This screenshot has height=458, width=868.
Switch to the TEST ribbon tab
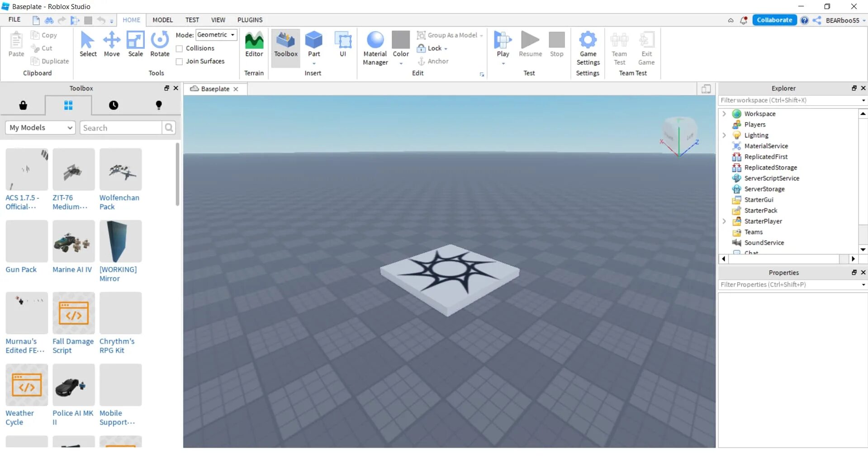click(192, 20)
